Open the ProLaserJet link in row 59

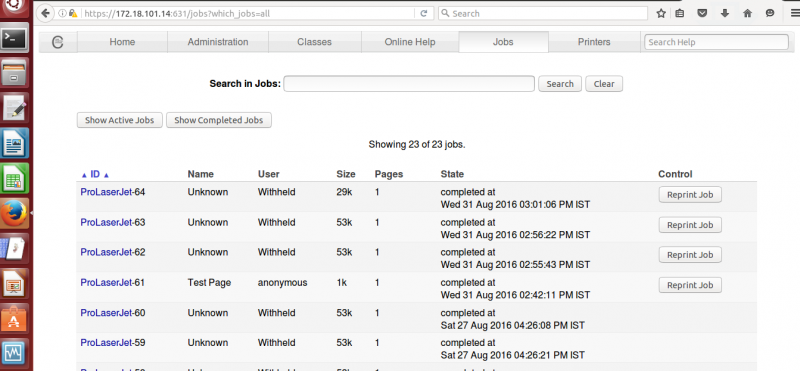pyautogui.click(x=106, y=342)
